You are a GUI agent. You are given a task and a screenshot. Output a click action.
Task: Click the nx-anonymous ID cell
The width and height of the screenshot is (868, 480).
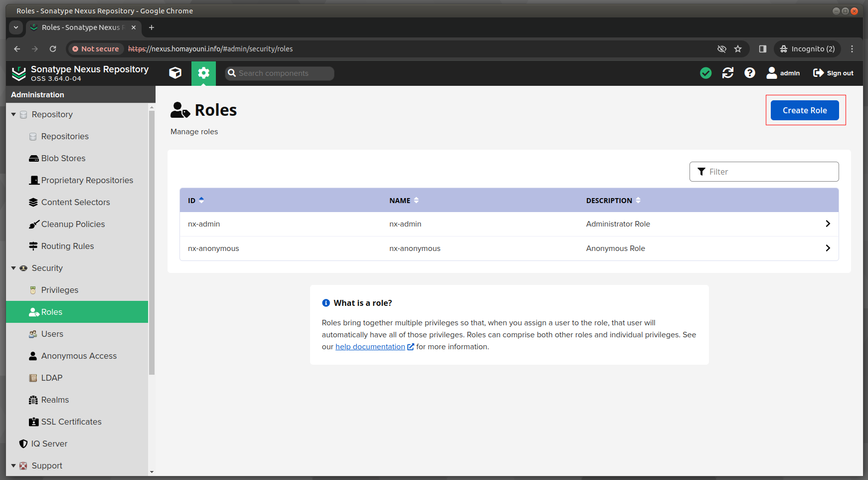213,248
